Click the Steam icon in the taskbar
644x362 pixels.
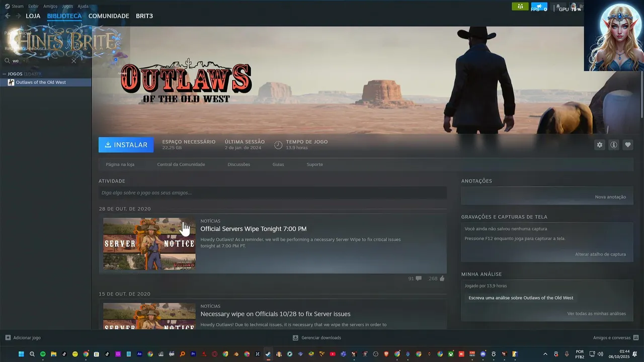pos(268,354)
